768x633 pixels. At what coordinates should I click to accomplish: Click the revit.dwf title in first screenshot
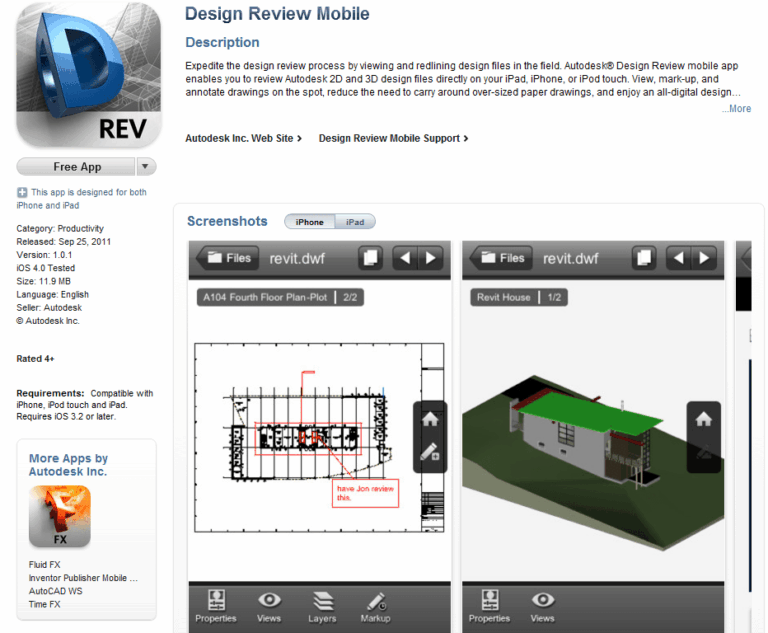click(297, 259)
